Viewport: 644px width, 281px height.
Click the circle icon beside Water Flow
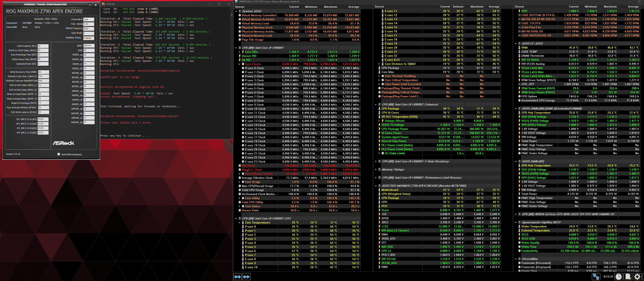tap(519, 247)
